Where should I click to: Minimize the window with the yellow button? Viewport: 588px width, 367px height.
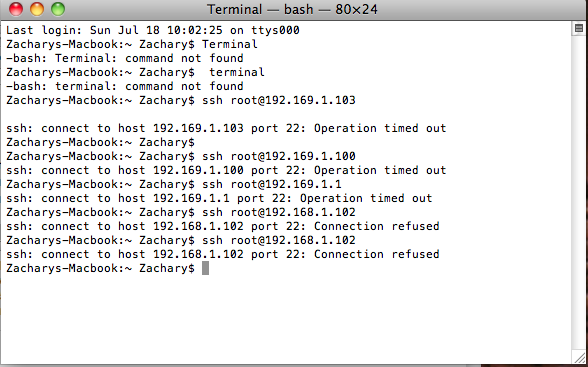pyautogui.click(x=37, y=9)
